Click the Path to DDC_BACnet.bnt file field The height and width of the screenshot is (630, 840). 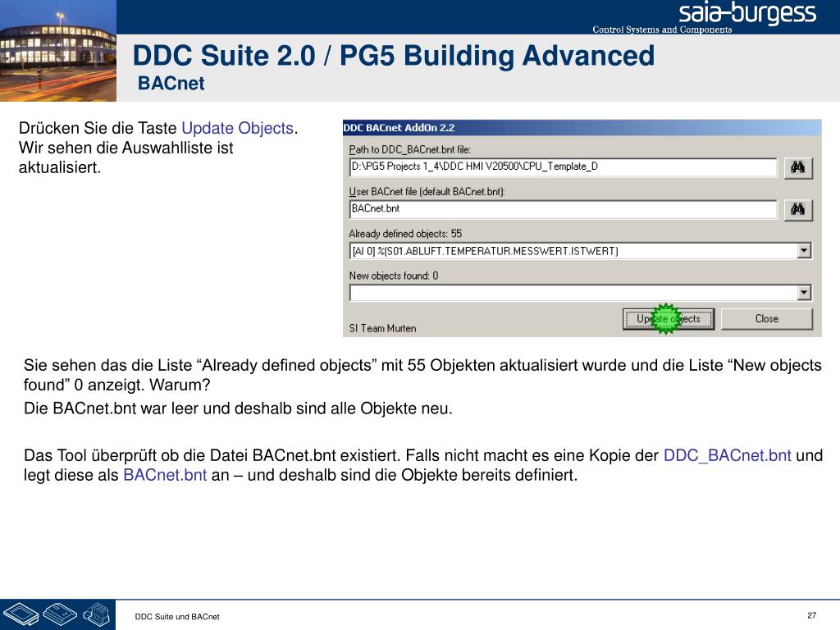tap(563, 167)
